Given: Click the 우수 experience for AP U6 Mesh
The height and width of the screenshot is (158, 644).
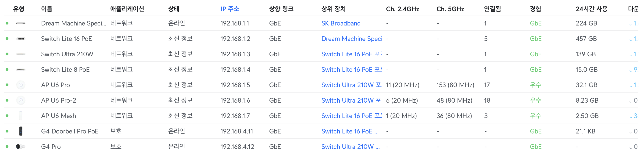Looking at the screenshot, I should pos(536,116).
